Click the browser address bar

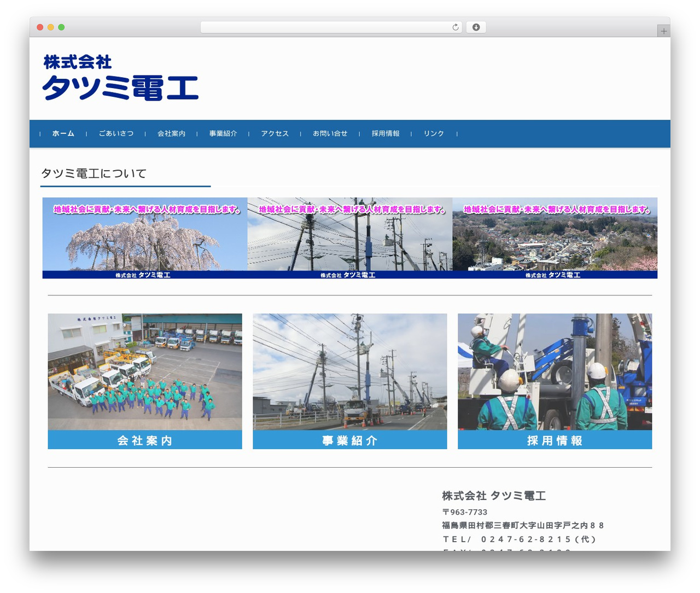pos(331,27)
